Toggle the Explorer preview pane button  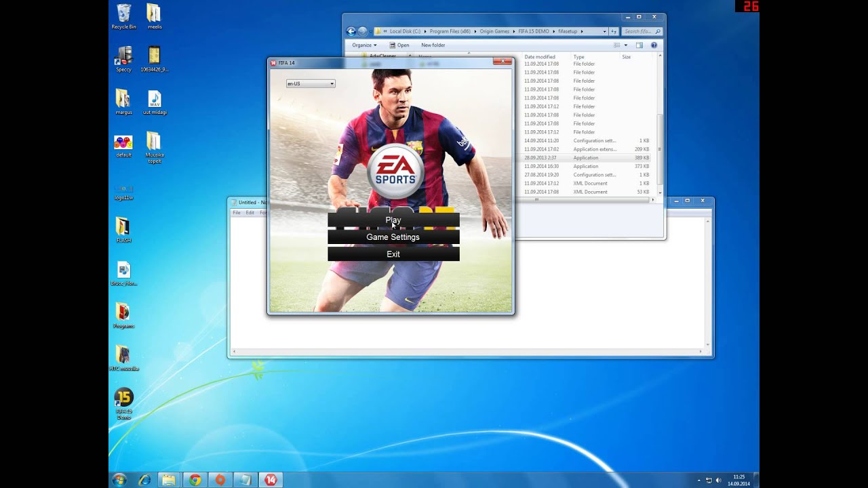coord(639,45)
